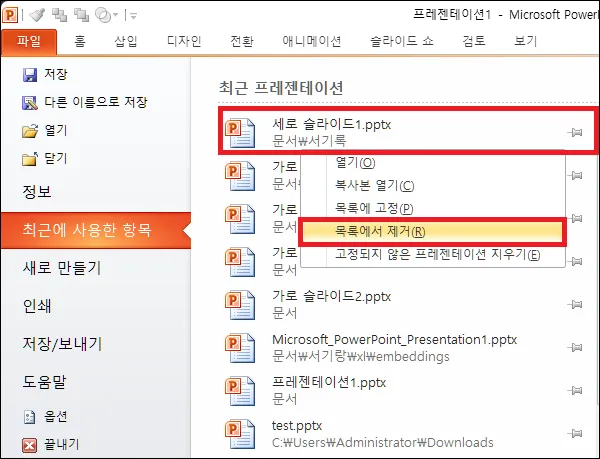
Task: Select 목록에서 제거(R) in context menu
Action: (x=432, y=232)
